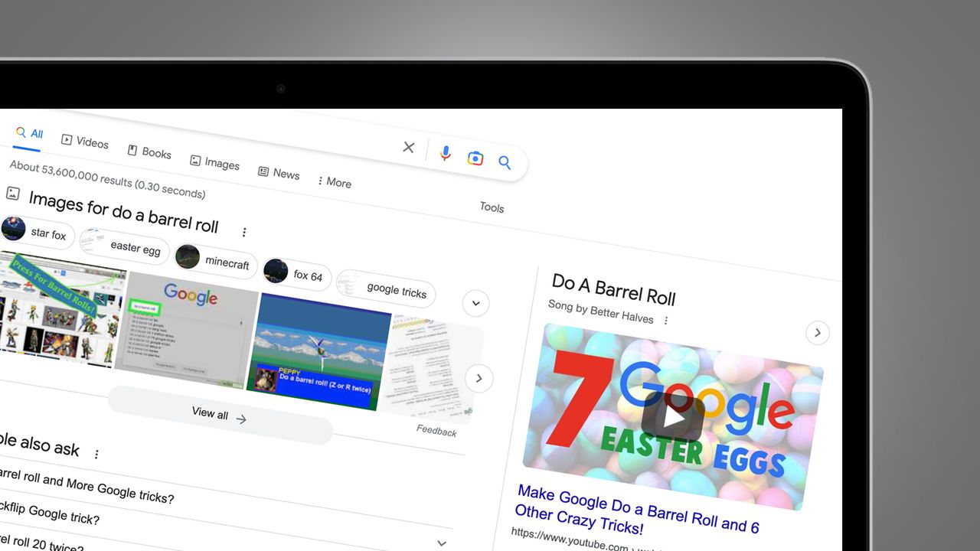Open Google Lens camera search
This screenshot has height=551, width=980.
(x=475, y=158)
